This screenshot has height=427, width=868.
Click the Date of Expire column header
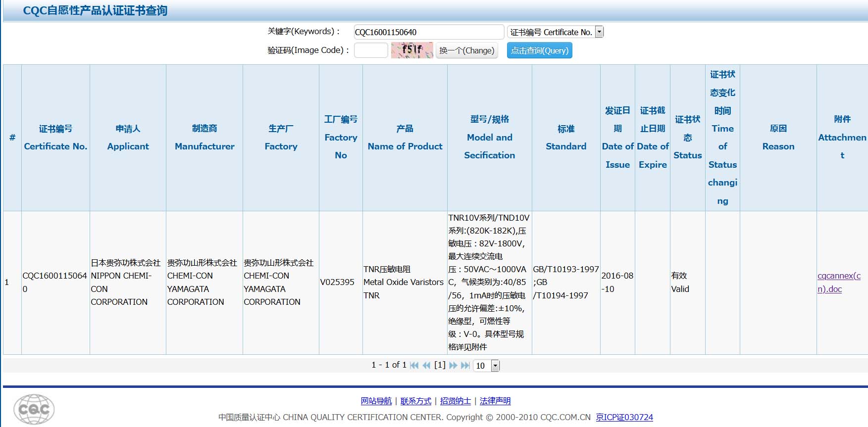click(x=653, y=138)
